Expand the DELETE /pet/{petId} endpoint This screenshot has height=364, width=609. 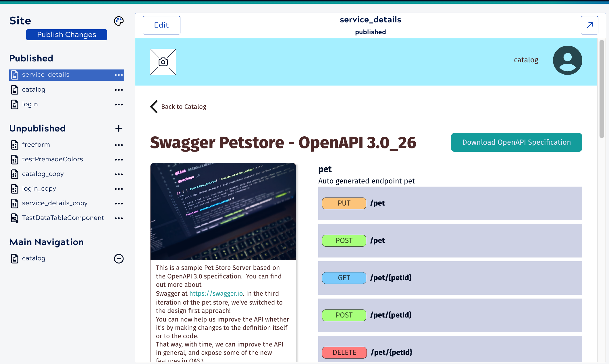tap(450, 352)
